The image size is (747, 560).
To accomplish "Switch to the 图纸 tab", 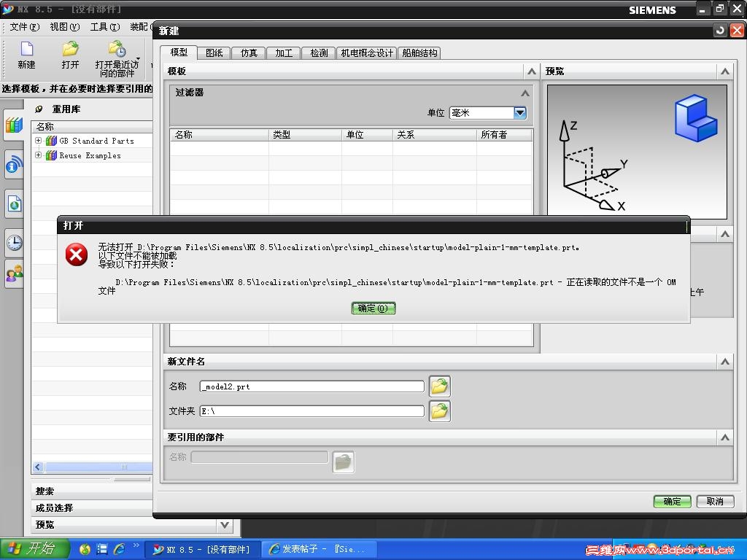I will (214, 52).
